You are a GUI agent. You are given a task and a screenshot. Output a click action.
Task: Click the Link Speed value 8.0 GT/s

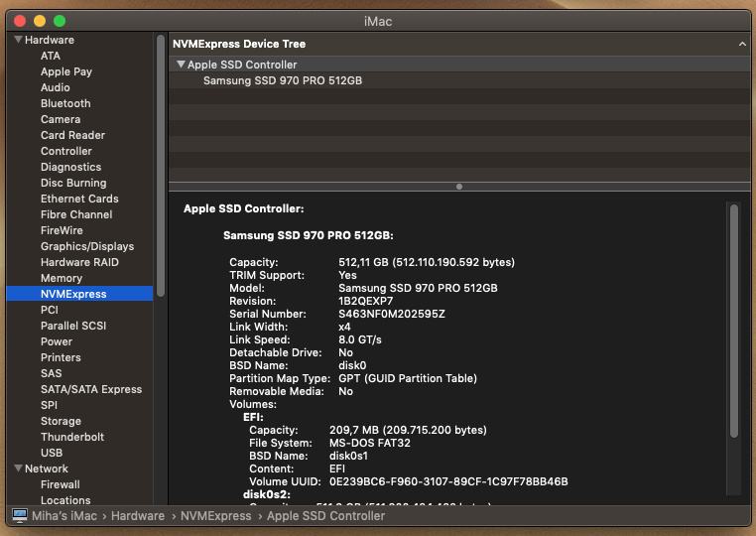pos(360,339)
